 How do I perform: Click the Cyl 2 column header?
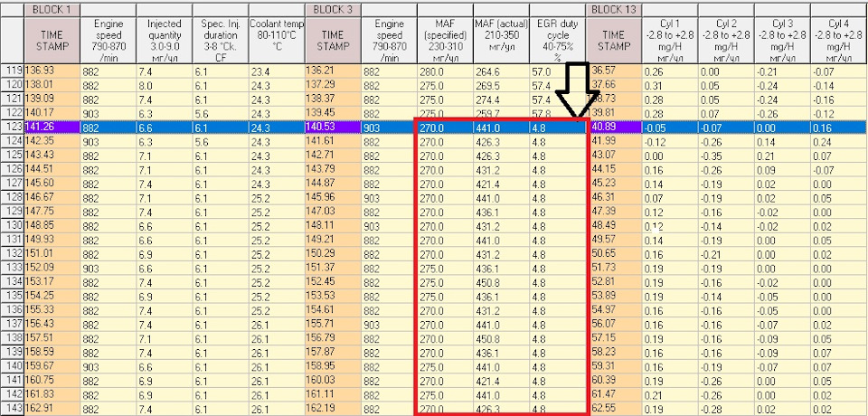tap(726, 41)
